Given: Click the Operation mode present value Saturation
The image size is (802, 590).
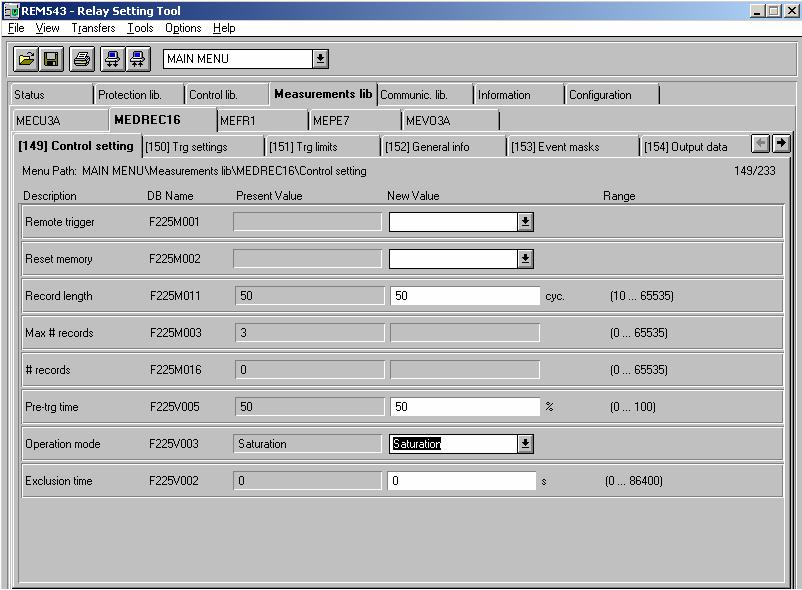Looking at the screenshot, I should [307, 444].
